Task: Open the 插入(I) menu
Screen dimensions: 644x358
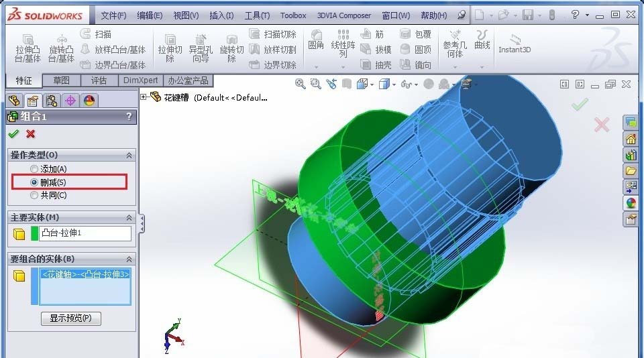Action: 222,15
